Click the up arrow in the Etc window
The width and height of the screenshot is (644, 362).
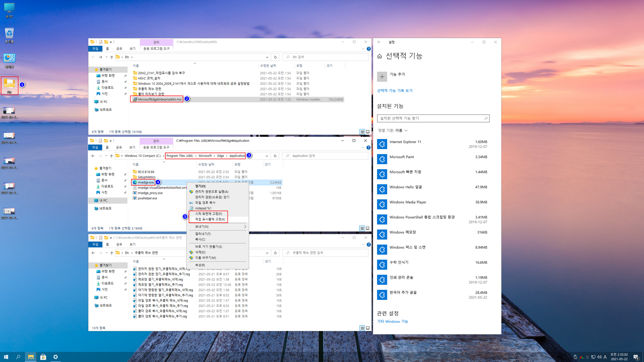pyautogui.click(x=112, y=57)
